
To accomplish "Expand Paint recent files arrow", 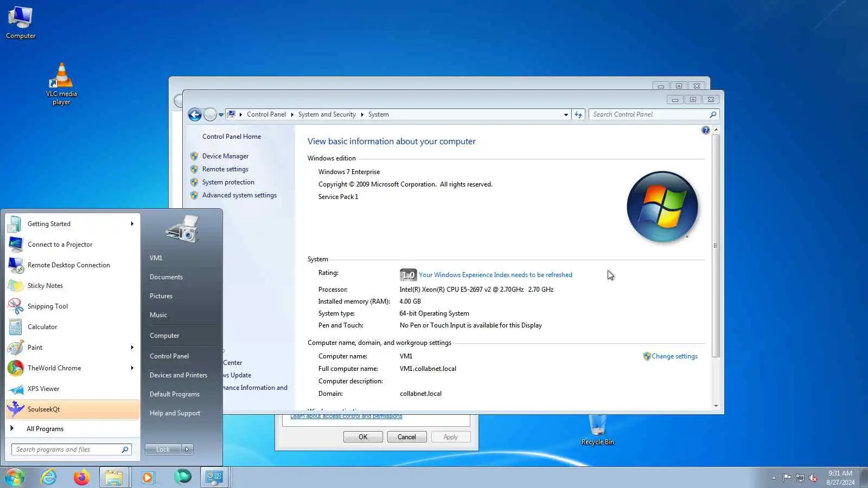I will click(132, 348).
